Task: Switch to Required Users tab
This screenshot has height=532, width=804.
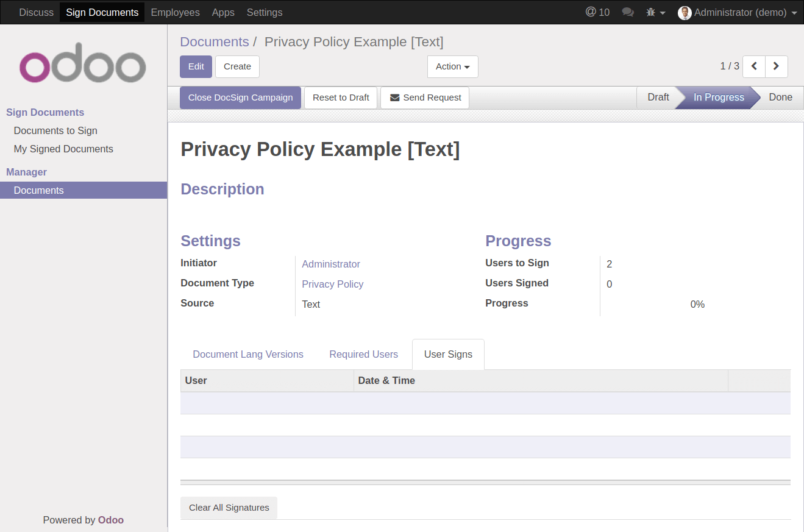Action: coord(363,354)
